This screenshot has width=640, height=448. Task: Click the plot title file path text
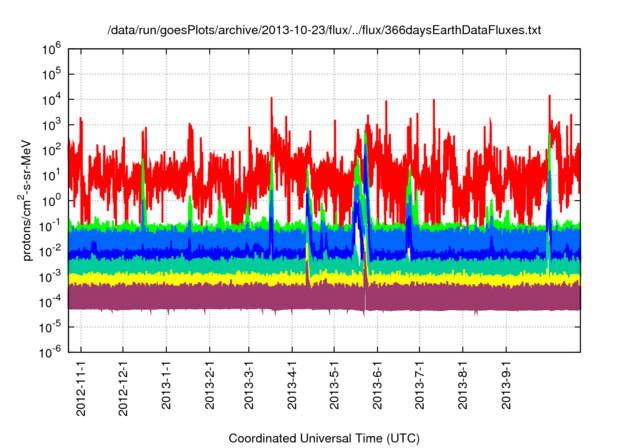(x=324, y=30)
